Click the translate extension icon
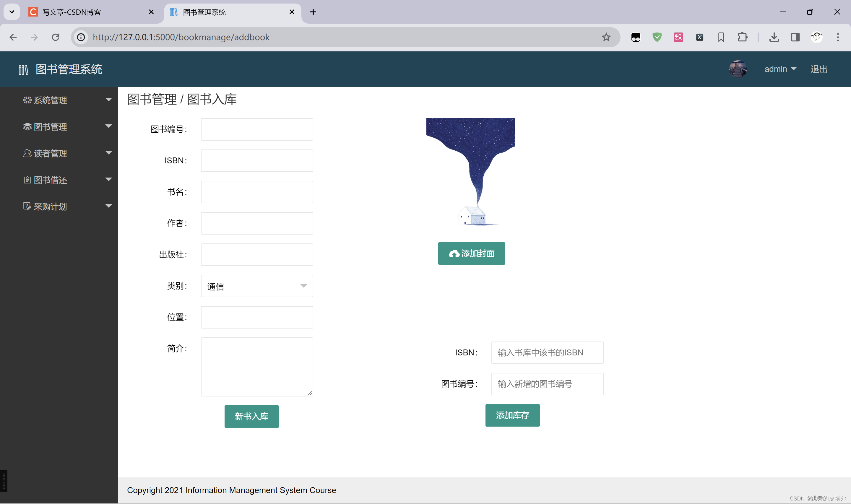851x504 pixels. pyautogui.click(x=678, y=37)
